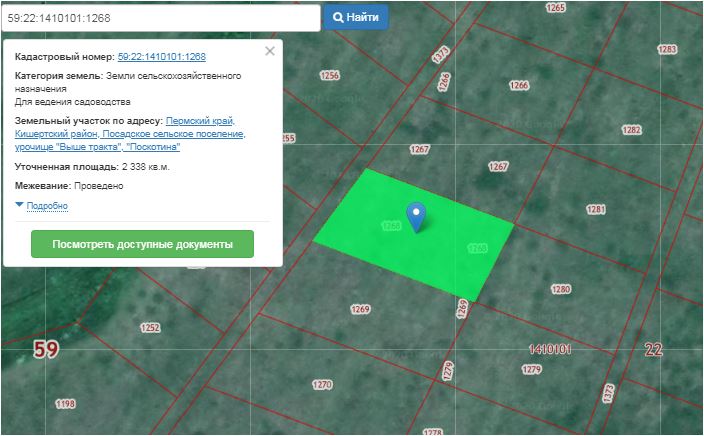Screen dimensions: 704x436
Task: Click parcel label 1265 on map
Action: pos(555,8)
